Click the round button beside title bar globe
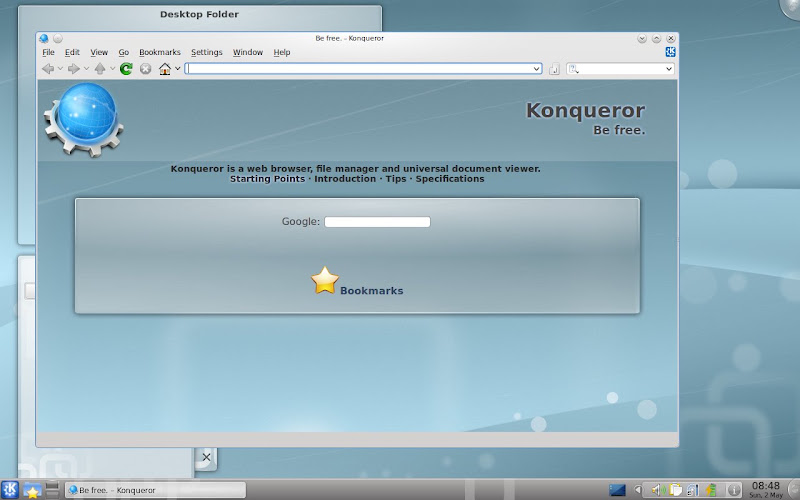Image resolution: width=800 pixels, height=500 pixels. (x=58, y=38)
